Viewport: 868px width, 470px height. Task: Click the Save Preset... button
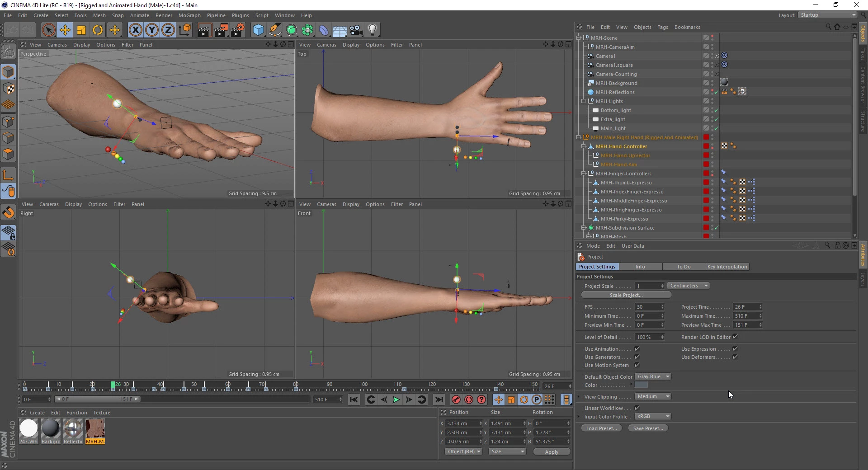click(648, 428)
